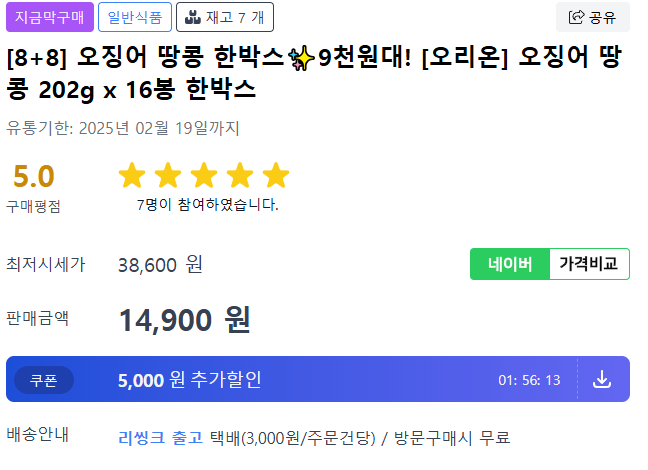Download the 5,000원 coupon via download icon
The height and width of the screenshot is (470, 648).
pyautogui.click(x=601, y=379)
